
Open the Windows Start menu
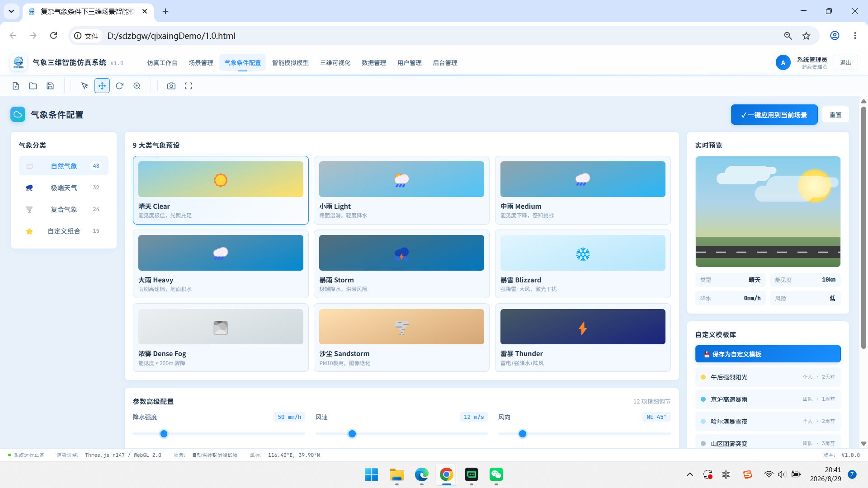coord(372,474)
